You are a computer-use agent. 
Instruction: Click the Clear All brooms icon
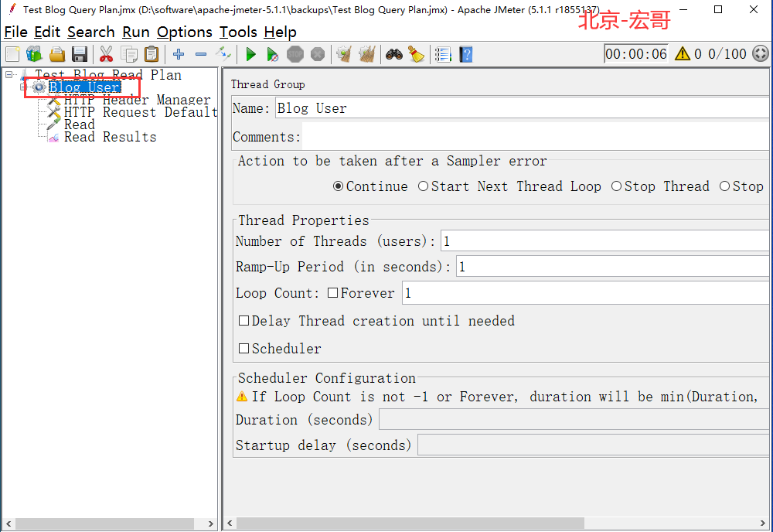367,54
